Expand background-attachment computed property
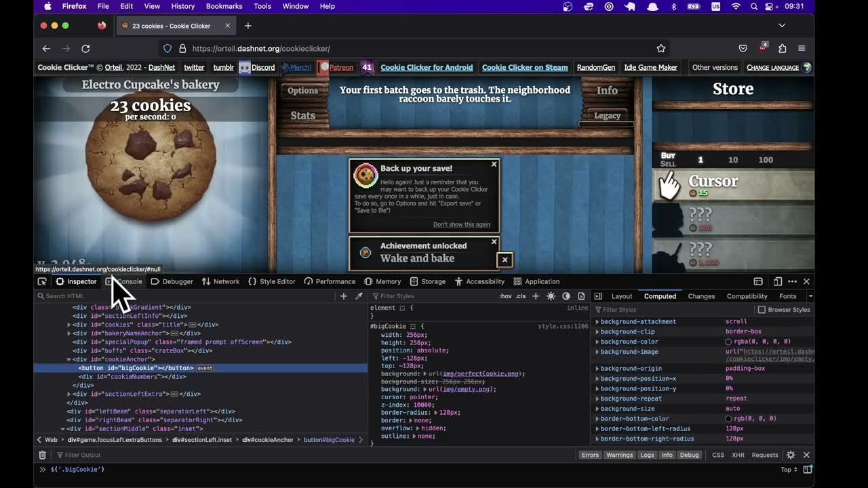Image resolution: width=868 pixels, height=488 pixels. coord(597,322)
